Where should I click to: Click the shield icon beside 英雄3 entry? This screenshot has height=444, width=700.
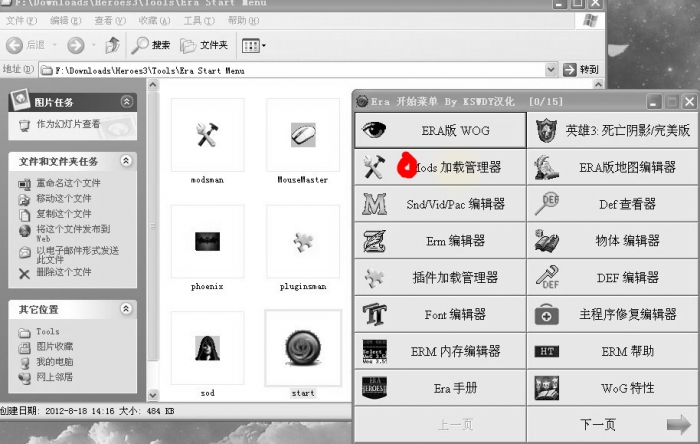pos(546,130)
